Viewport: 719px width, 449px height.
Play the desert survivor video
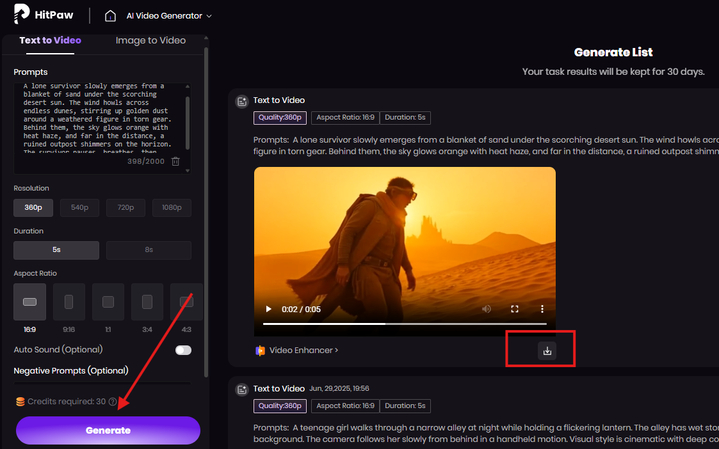pos(268,309)
